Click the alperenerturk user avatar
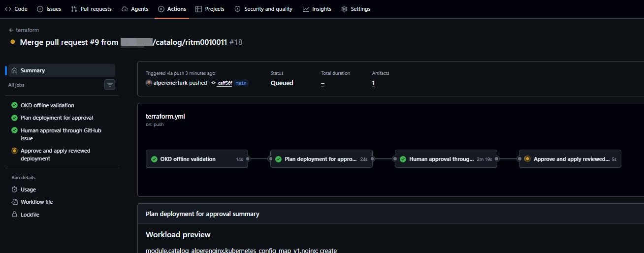Image resolution: width=644 pixels, height=253 pixels. 149,83
